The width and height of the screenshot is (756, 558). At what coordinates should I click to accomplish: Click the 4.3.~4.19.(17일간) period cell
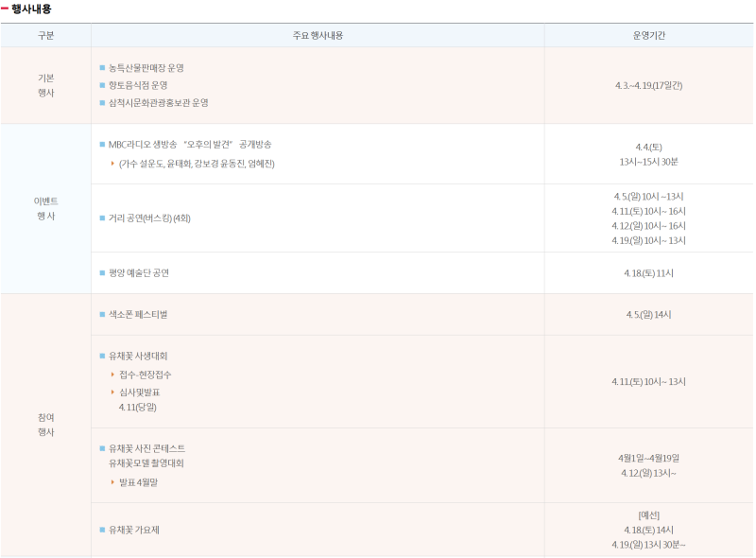tap(648, 85)
